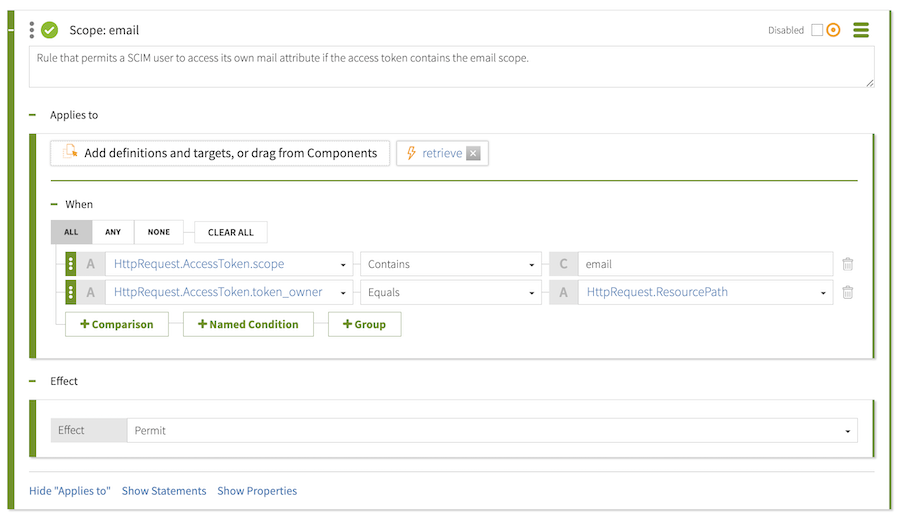Image resolution: width=900 pixels, height=521 pixels.
Task: Click the Show Statements link
Action: click(164, 491)
